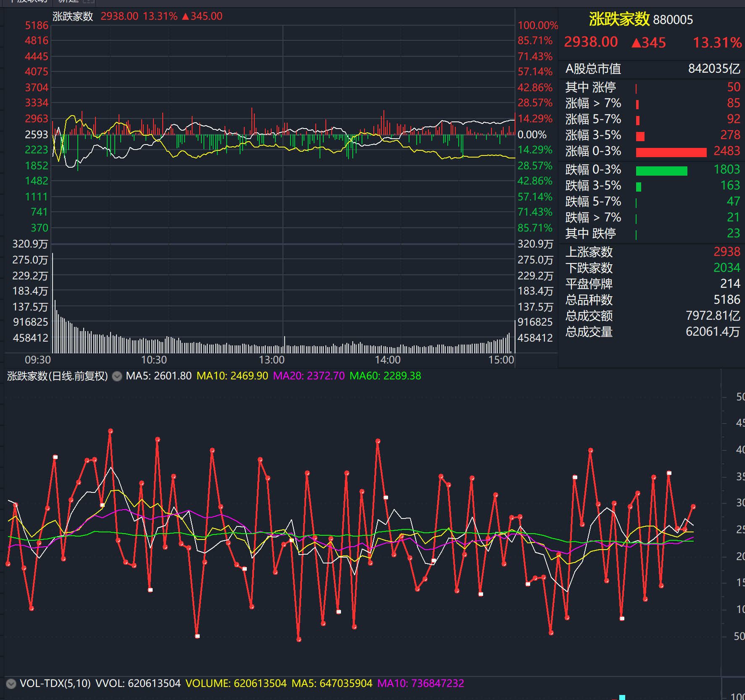The width and height of the screenshot is (745, 700).
Task: Click the 2034 falling count value
Action: click(727, 268)
